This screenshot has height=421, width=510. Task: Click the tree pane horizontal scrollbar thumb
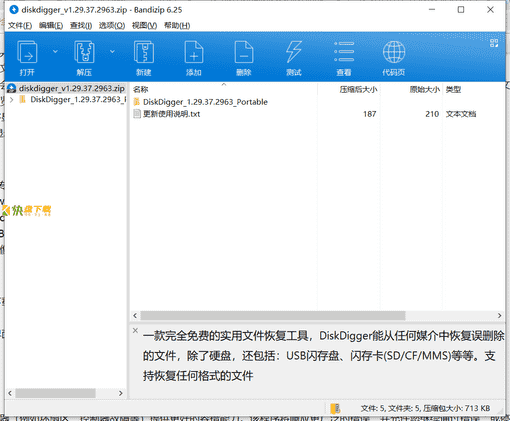point(55,393)
